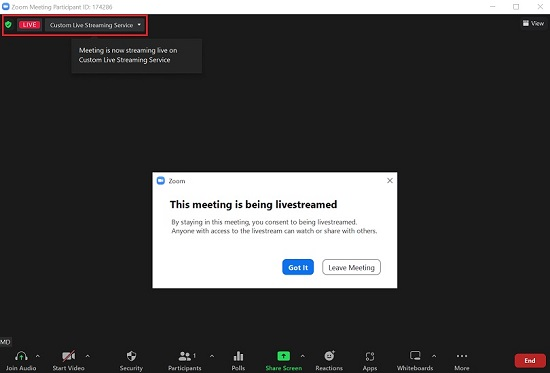Open share options caret beside Share Screen

point(303,356)
